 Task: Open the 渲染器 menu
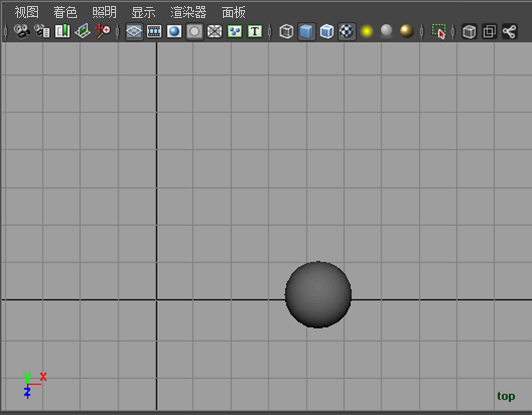point(188,13)
